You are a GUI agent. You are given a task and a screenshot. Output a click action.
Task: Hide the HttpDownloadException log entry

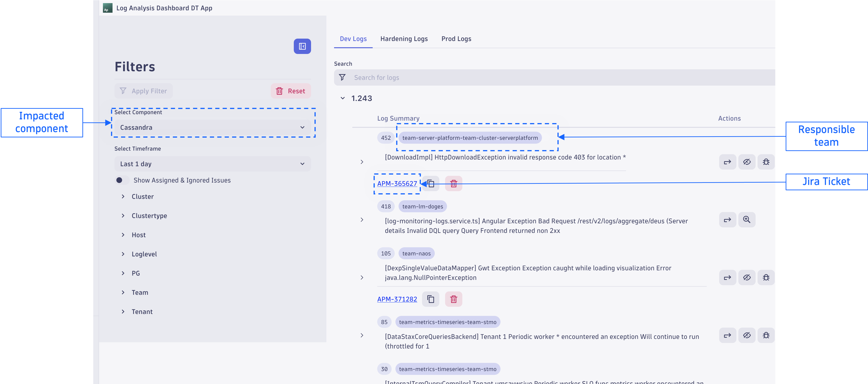(x=747, y=162)
